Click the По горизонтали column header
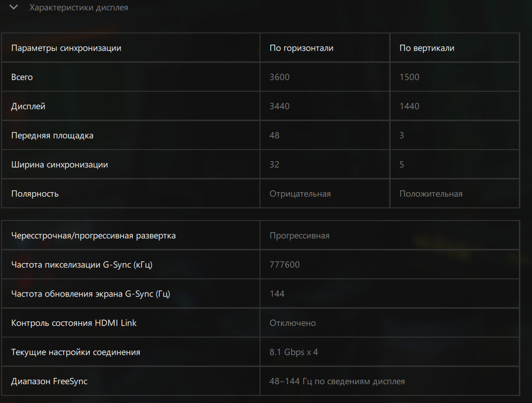 301,48
